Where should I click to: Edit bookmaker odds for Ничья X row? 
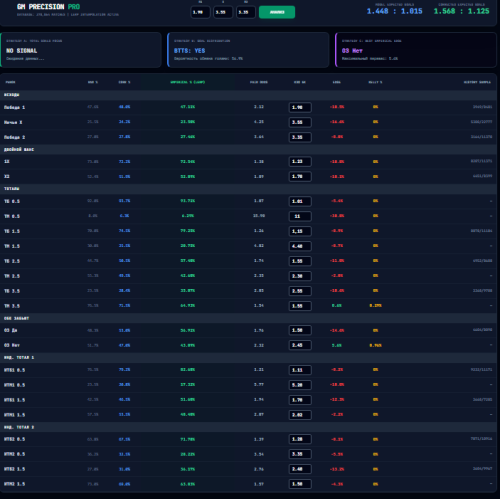click(x=300, y=122)
